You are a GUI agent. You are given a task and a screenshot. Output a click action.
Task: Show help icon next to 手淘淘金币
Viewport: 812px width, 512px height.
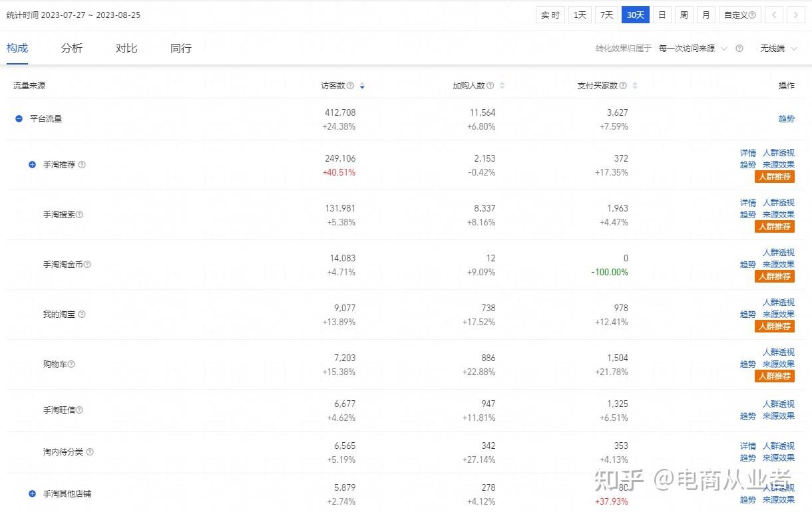click(87, 264)
